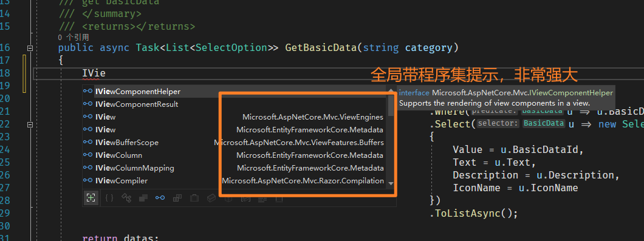The image size is (644, 241).
Task: Toggle the delegates filter icon
Action: click(177, 198)
